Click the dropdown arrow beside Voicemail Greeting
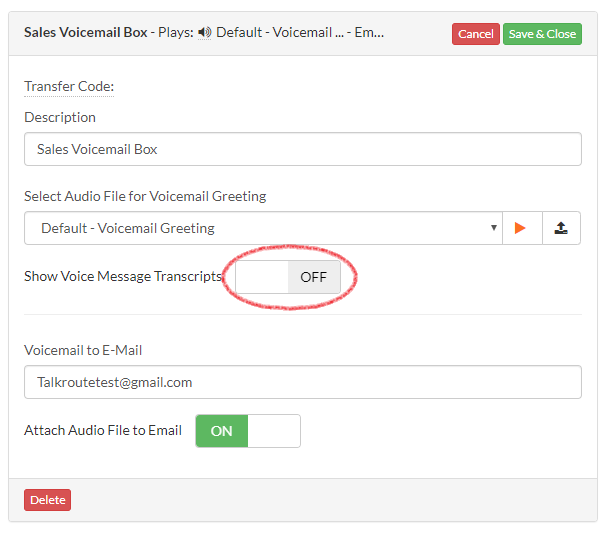This screenshot has width=606, height=534. pos(494,228)
